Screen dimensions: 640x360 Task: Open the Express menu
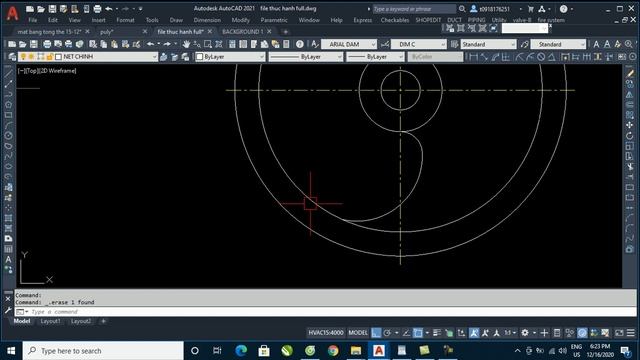click(362, 20)
